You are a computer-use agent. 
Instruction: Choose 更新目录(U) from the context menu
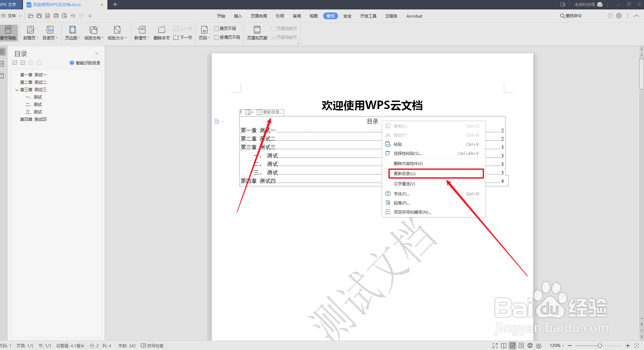click(436, 173)
